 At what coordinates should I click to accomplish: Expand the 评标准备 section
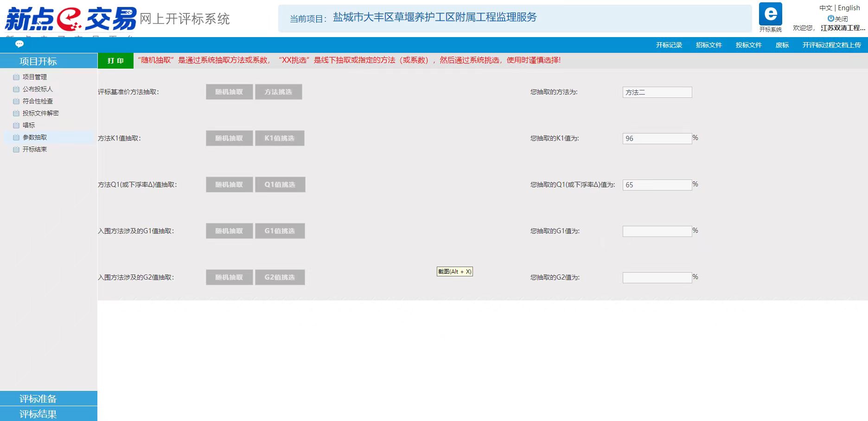(38, 399)
